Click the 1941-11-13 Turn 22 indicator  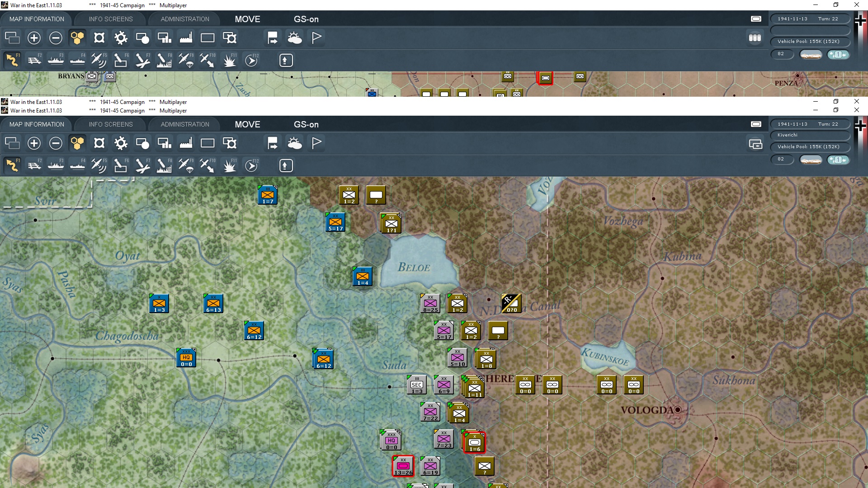[x=811, y=124]
